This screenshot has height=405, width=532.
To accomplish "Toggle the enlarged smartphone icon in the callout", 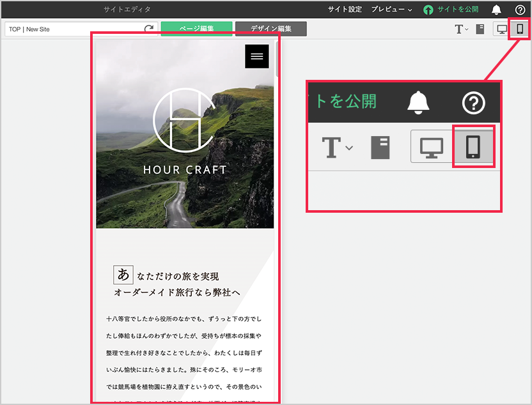I will click(x=473, y=147).
